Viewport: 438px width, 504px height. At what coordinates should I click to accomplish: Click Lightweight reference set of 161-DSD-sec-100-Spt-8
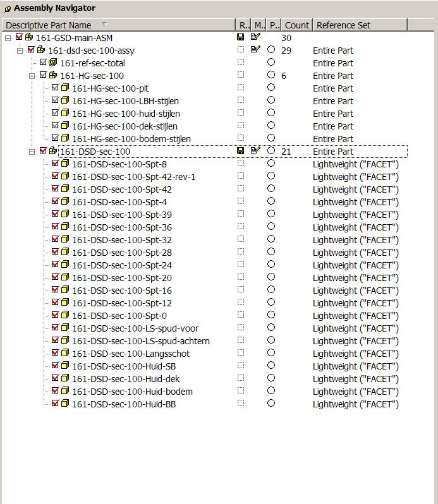click(356, 164)
